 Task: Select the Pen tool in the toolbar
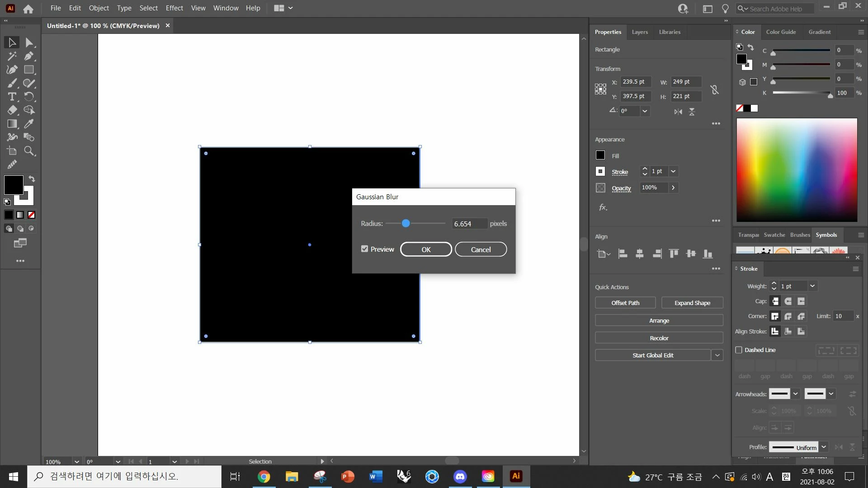click(29, 56)
